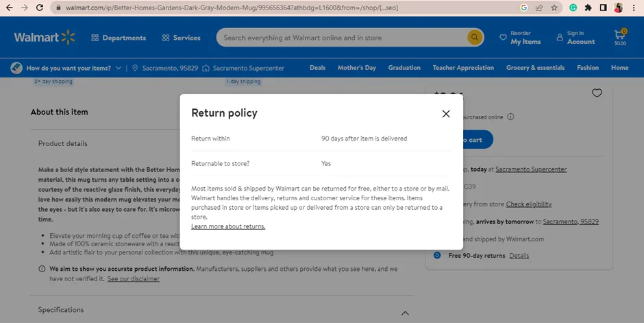Open Sacramento, 95829 shipping link
The image size is (644, 323).
571,222
